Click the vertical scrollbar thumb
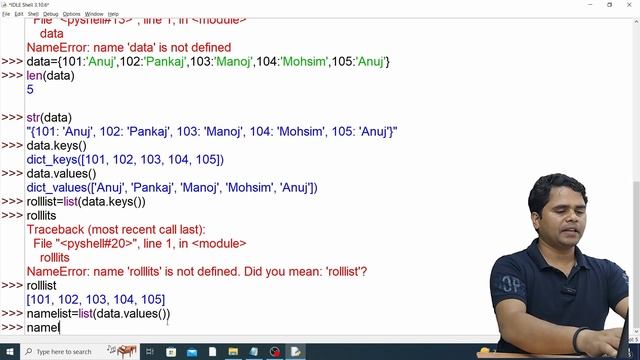This screenshot has height=360, width=640. [636, 255]
